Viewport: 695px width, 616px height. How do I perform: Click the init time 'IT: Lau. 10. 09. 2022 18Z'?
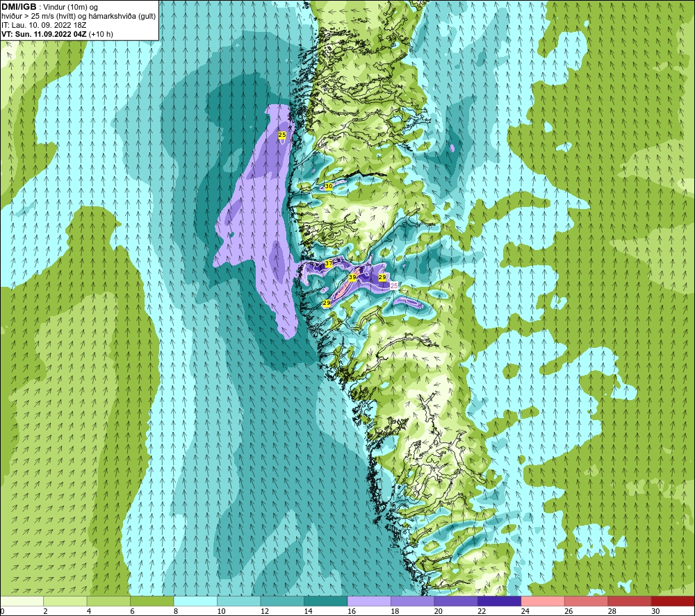click(x=44, y=25)
